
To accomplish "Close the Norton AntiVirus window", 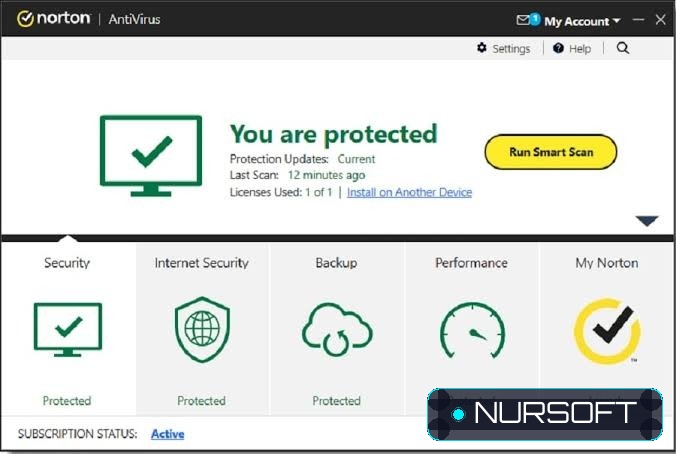I will 660,19.
